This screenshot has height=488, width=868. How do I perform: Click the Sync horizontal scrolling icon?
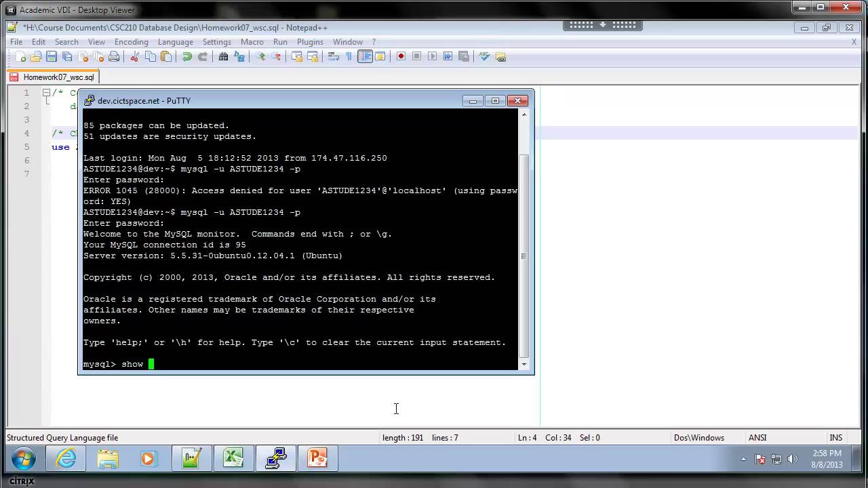coord(312,57)
